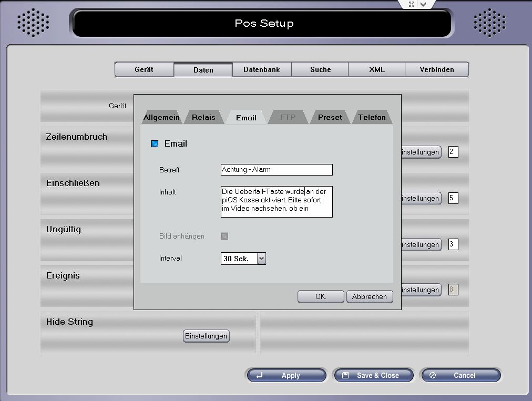Screen dimensions: 532x401
Task: Open the Interval dropdown
Action: [261, 259]
